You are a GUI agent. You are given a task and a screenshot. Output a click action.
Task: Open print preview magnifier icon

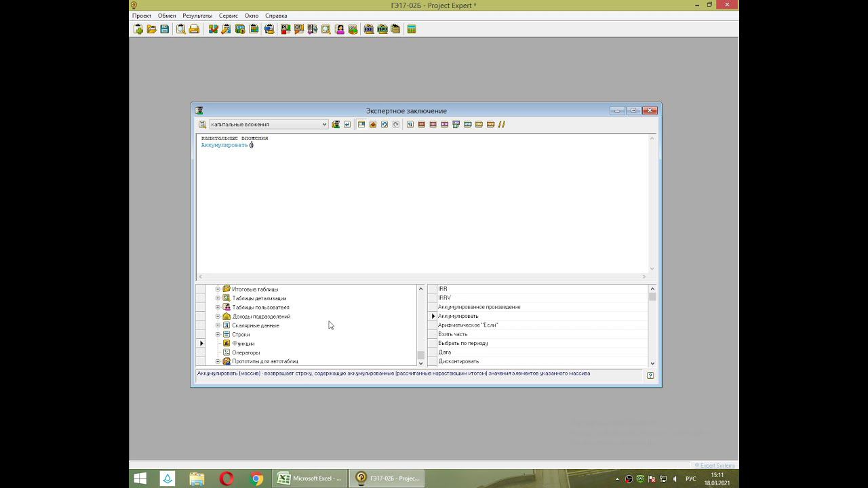click(x=180, y=29)
